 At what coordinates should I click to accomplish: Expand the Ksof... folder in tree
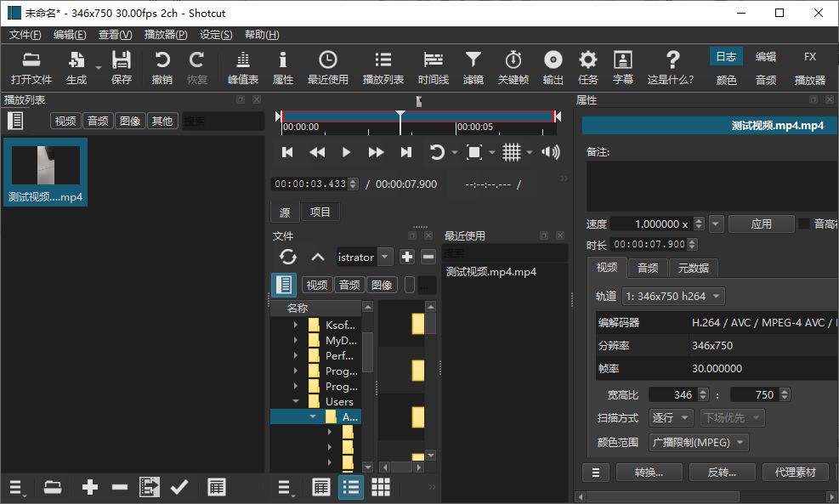click(295, 325)
